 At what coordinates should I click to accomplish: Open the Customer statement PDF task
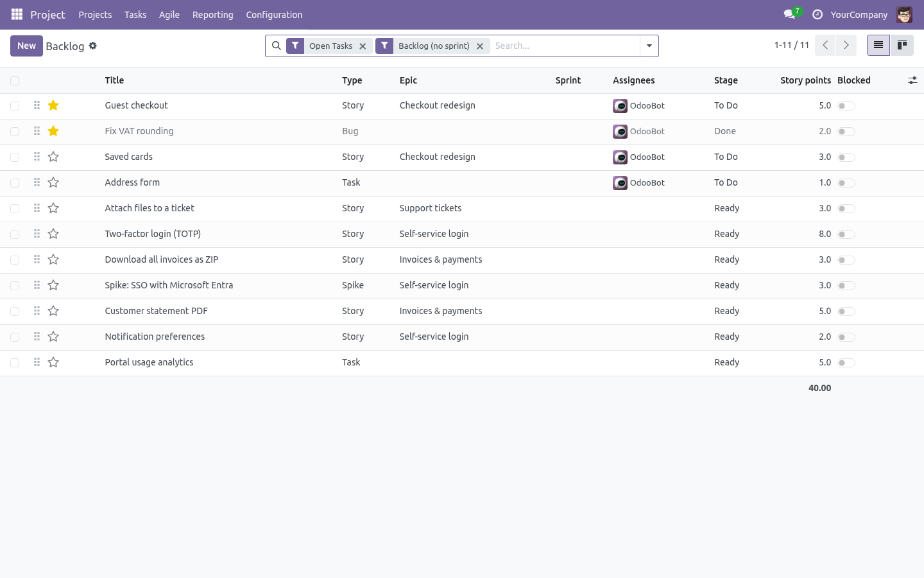pyautogui.click(x=156, y=311)
